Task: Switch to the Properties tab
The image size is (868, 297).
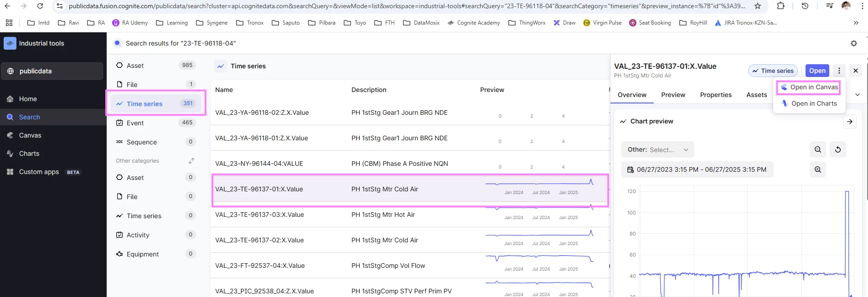Action: (716, 95)
